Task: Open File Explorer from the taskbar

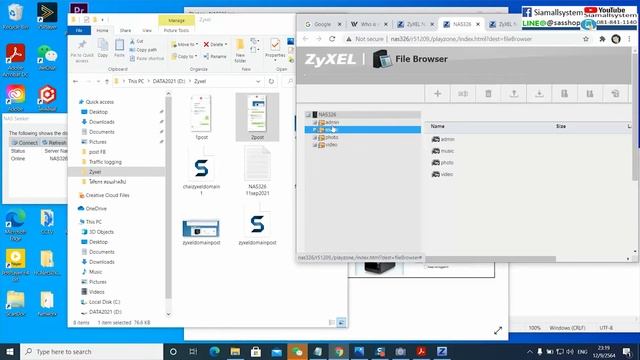Action: [235, 351]
